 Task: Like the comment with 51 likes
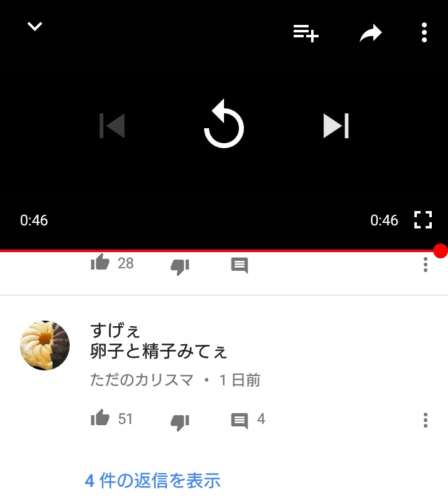[x=100, y=418]
